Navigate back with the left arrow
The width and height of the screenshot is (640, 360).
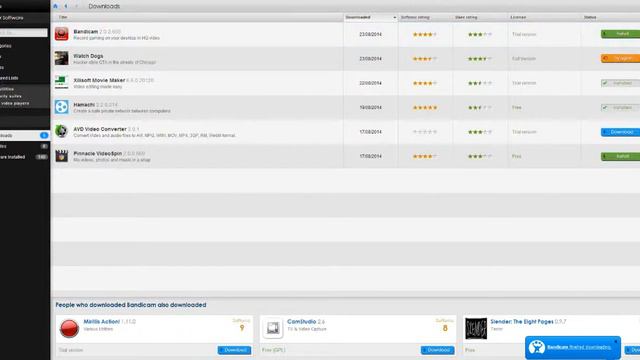pyautogui.click(x=66, y=6)
